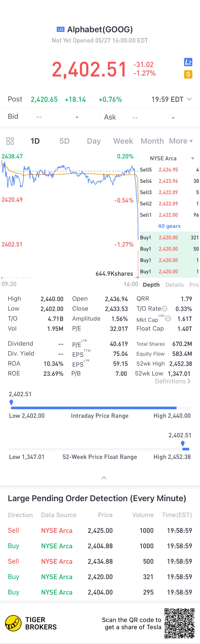Open the chart layout grid icon
200x644 pixels.
[10, 141]
